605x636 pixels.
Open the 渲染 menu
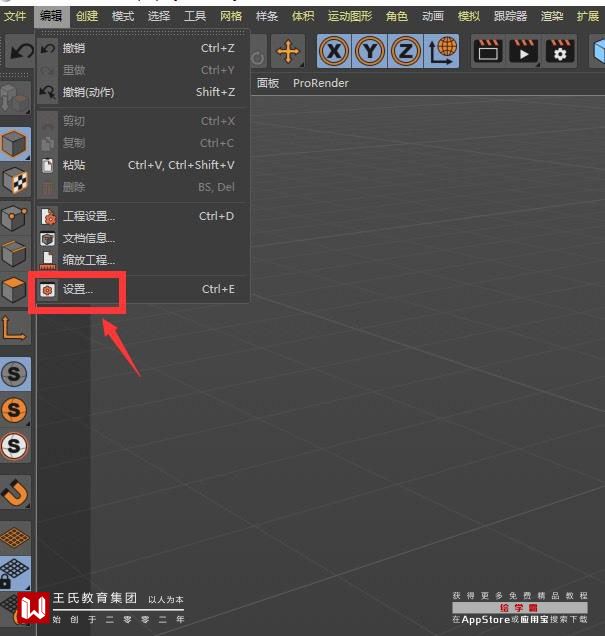[x=552, y=16]
